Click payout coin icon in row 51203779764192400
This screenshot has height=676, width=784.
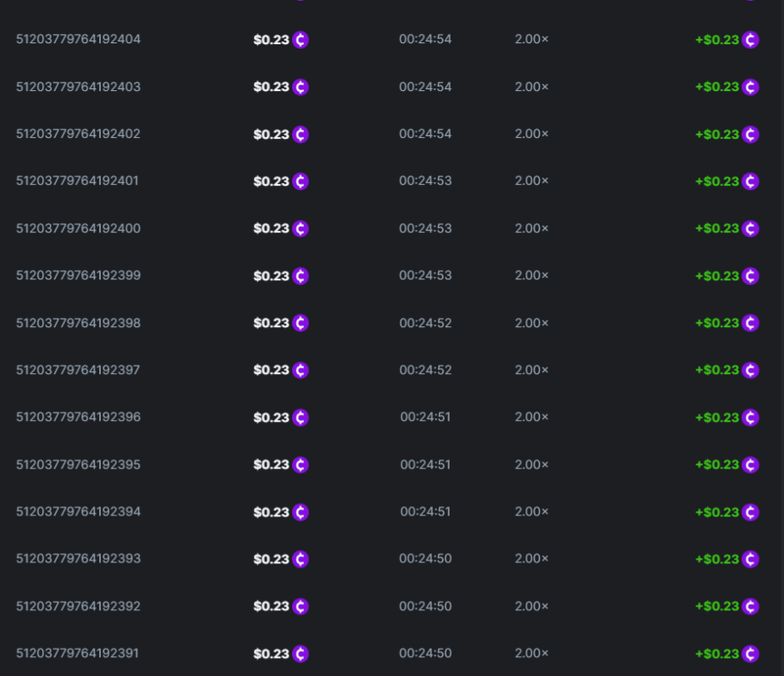point(750,229)
